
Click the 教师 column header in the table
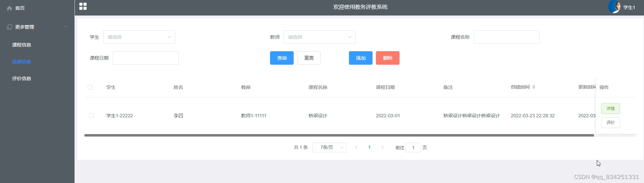pos(246,87)
